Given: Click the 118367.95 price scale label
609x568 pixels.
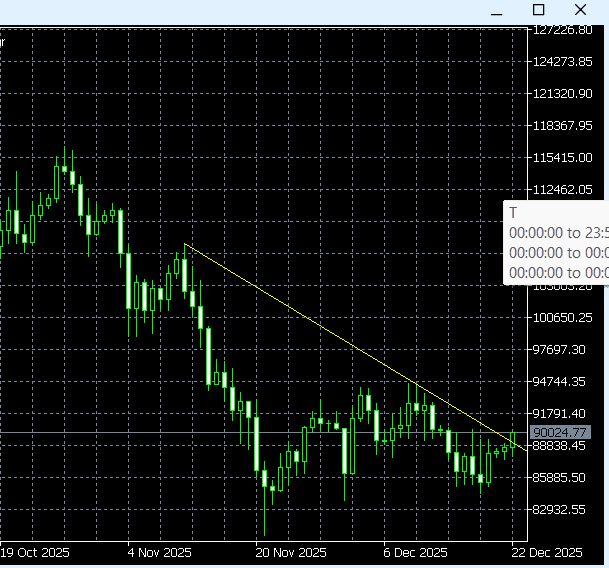Looking at the screenshot, I should coord(562,125).
